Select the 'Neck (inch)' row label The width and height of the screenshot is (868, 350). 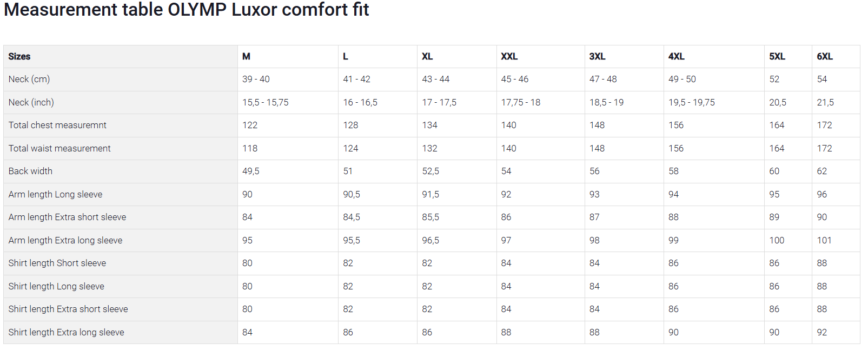tap(31, 102)
